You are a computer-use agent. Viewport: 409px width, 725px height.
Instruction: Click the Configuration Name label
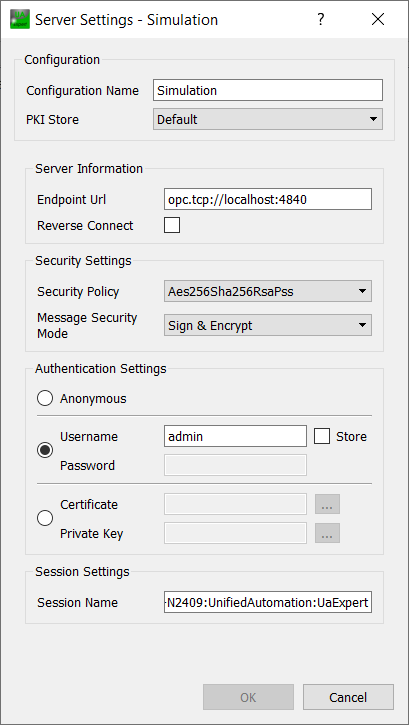(82, 91)
